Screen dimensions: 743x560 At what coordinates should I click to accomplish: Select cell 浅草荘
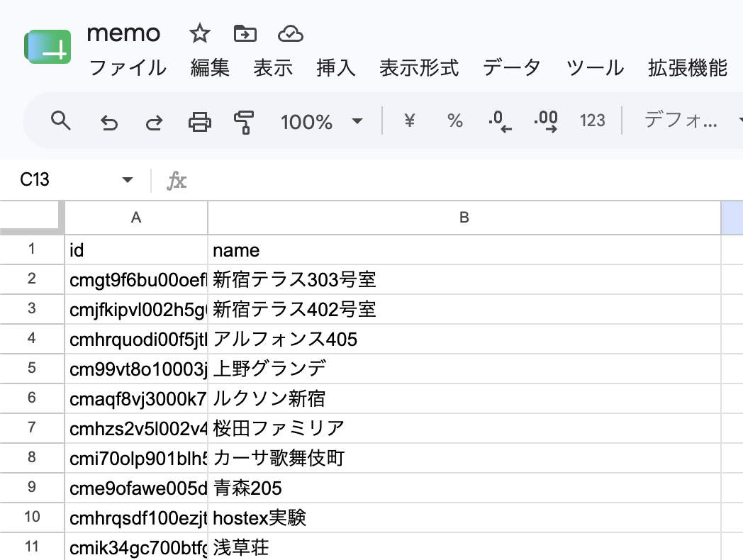click(x=464, y=547)
